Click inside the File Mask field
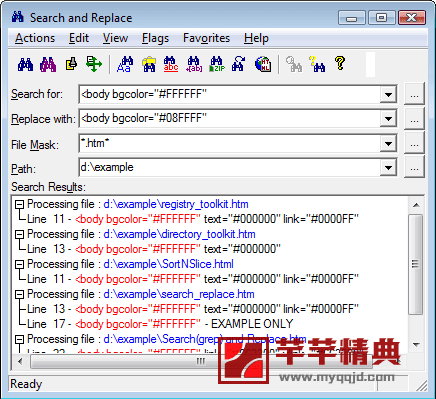 point(230,144)
